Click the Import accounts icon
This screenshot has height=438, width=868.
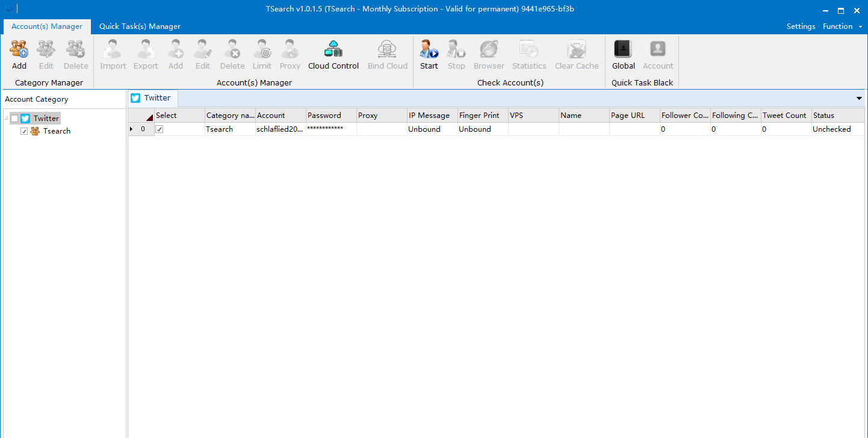tap(113, 49)
